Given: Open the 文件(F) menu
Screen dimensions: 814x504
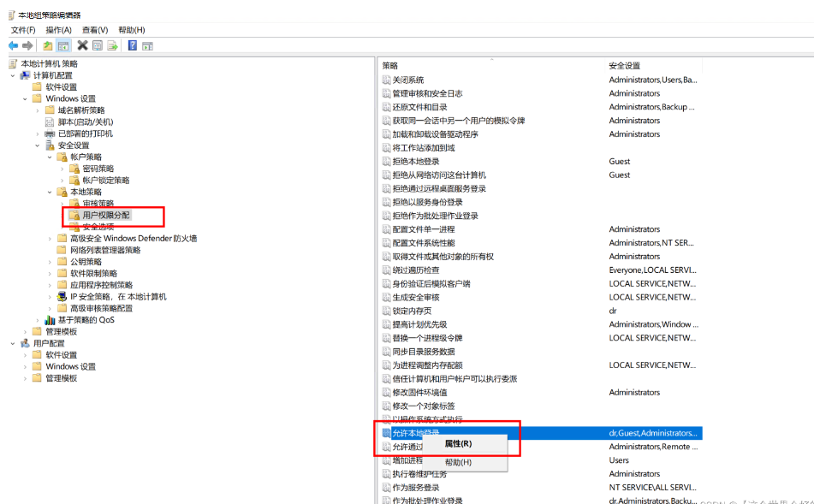Looking at the screenshot, I should click(23, 30).
